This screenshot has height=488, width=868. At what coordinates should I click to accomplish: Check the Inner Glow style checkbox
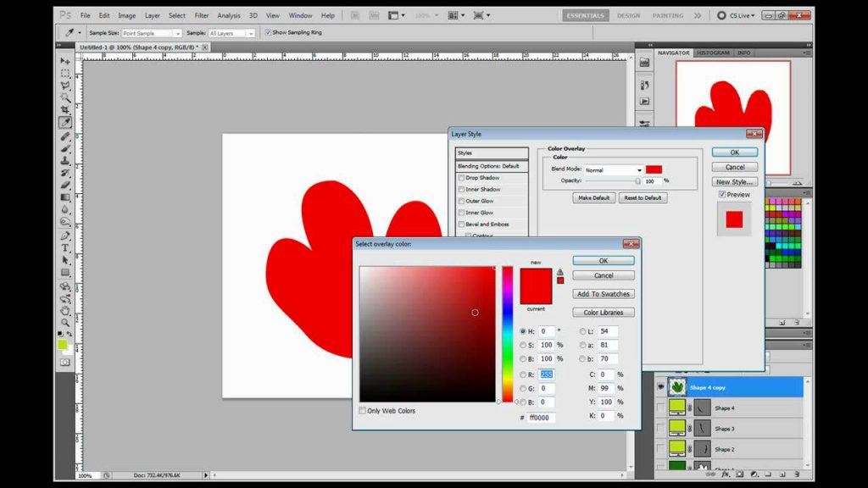[x=461, y=213]
